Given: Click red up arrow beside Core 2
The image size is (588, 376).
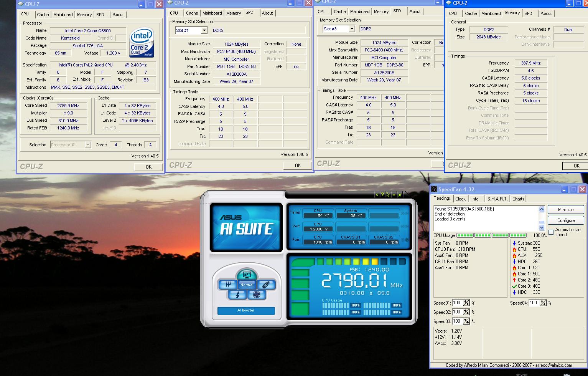Looking at the screenshot, I should [x=514, y=280].
